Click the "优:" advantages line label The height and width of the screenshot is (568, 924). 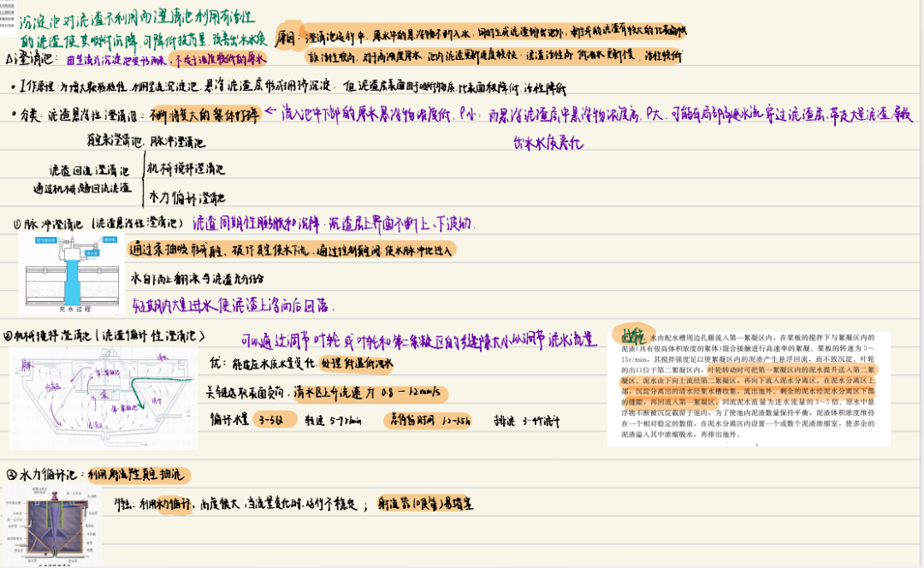pos(219,364)
